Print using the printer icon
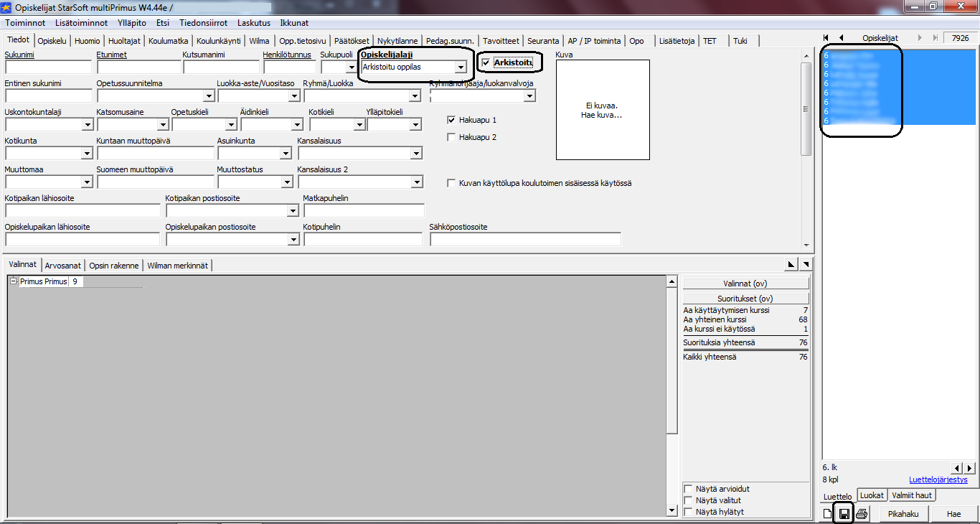The height and width of the screenshot is (524, 980). pos(862,513)
